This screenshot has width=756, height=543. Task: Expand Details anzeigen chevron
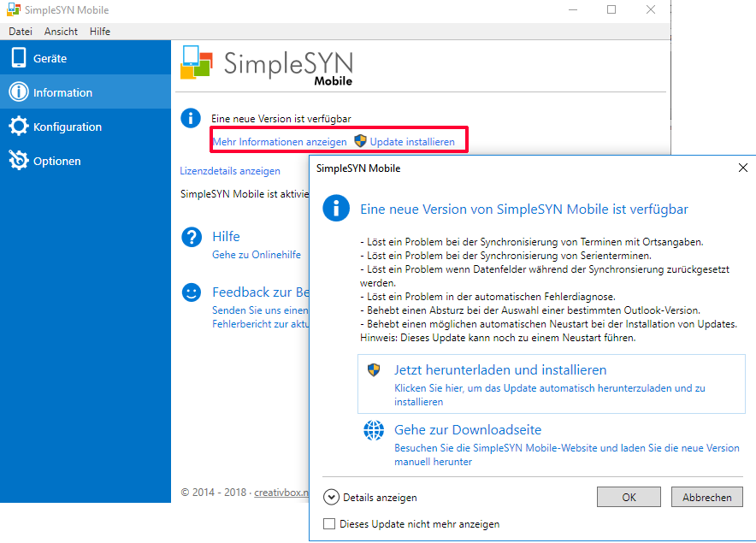coord(331,497)
